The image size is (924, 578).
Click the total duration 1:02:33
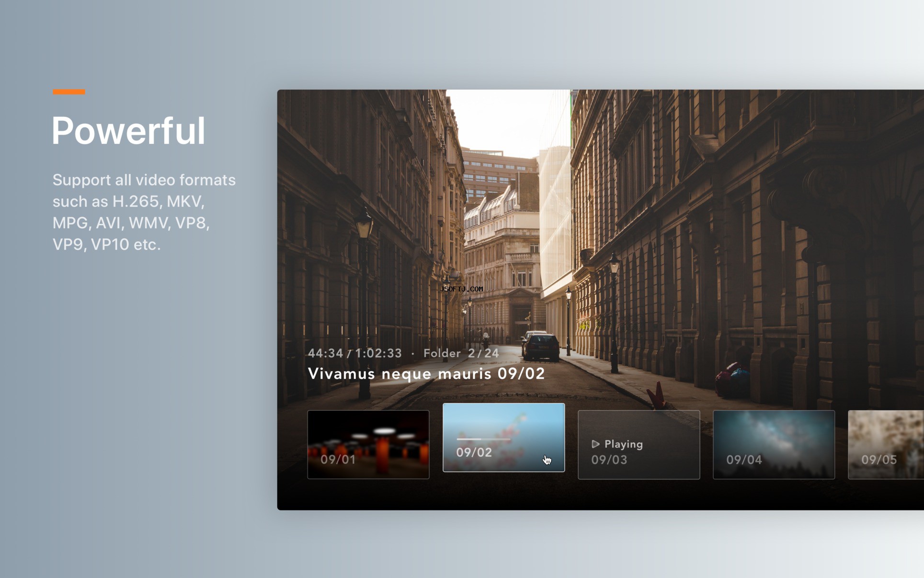pyautogui.click(x=378, y=353)
